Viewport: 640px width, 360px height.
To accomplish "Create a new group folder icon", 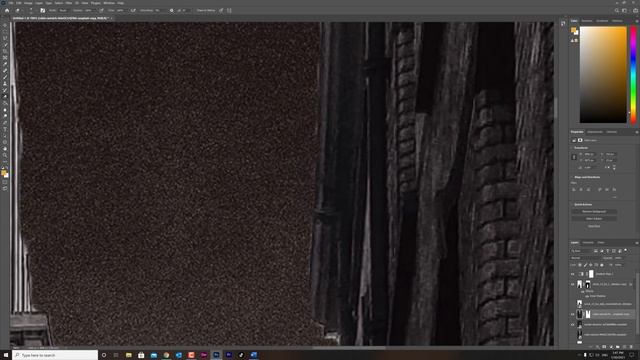I will 618,347.
